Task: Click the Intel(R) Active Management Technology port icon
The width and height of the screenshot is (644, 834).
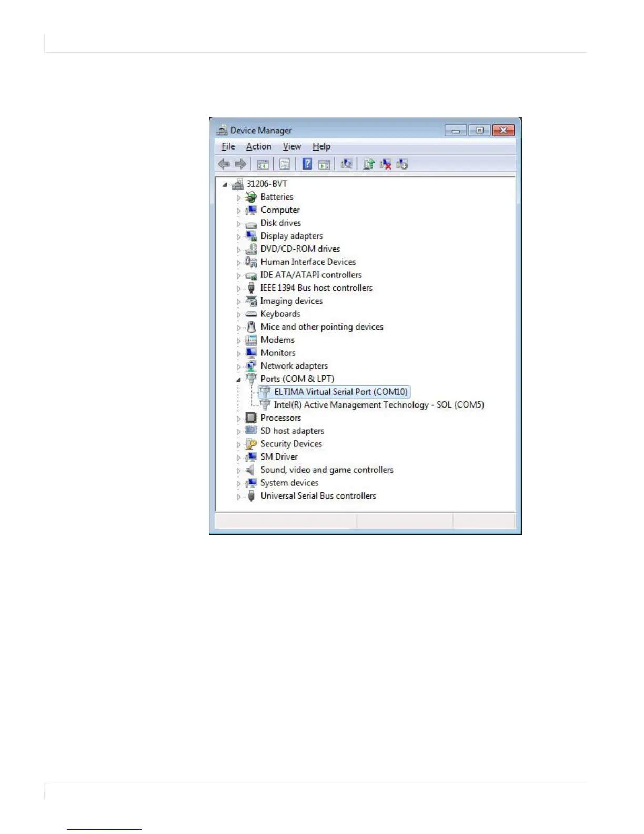Action: click(x=265, y=405)
